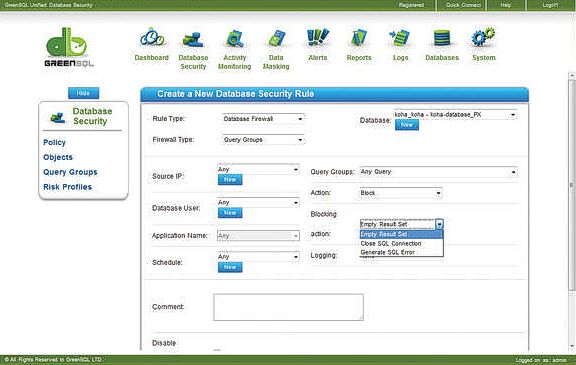Select Empty Result Set in the list

pyautogui.click(x=401, y=234)
